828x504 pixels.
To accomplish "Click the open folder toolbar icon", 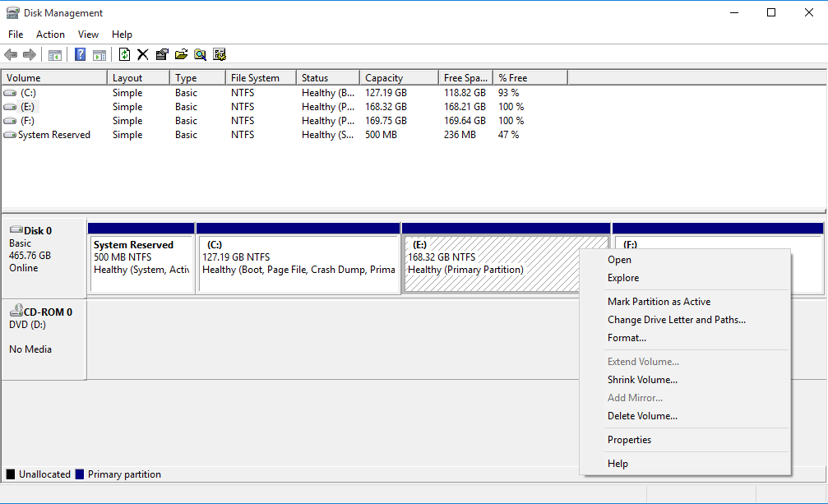I will click(182, 54).
